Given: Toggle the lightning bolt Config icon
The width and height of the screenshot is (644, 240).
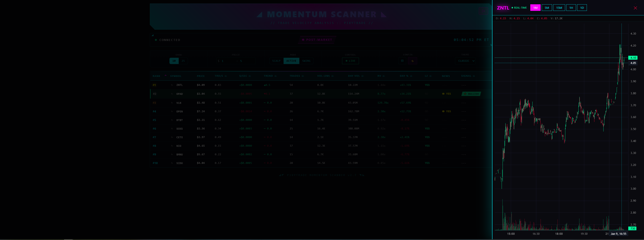Looking at the screenshot, I should (x=412, y=61).
